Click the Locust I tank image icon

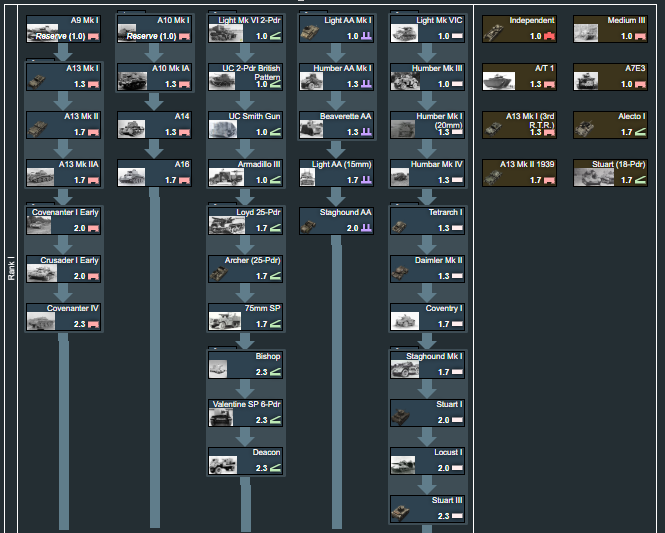pos(403,465)
